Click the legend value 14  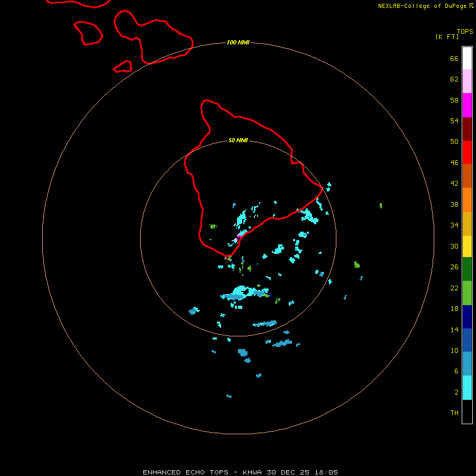(x=454, y=329)
